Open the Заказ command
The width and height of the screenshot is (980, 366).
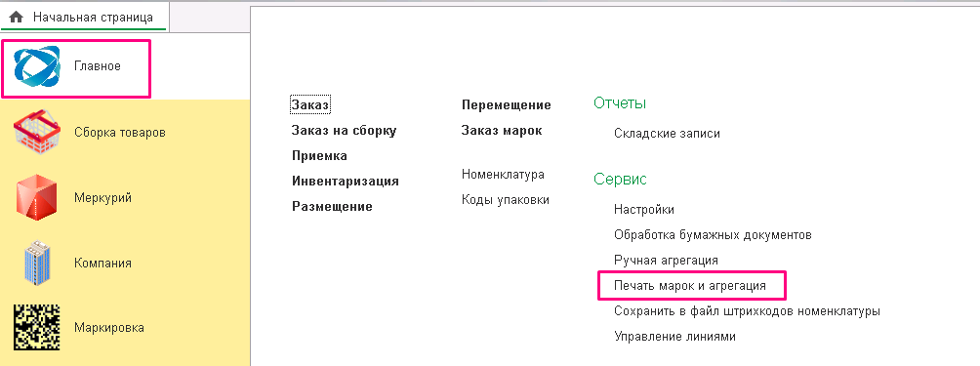310,105
